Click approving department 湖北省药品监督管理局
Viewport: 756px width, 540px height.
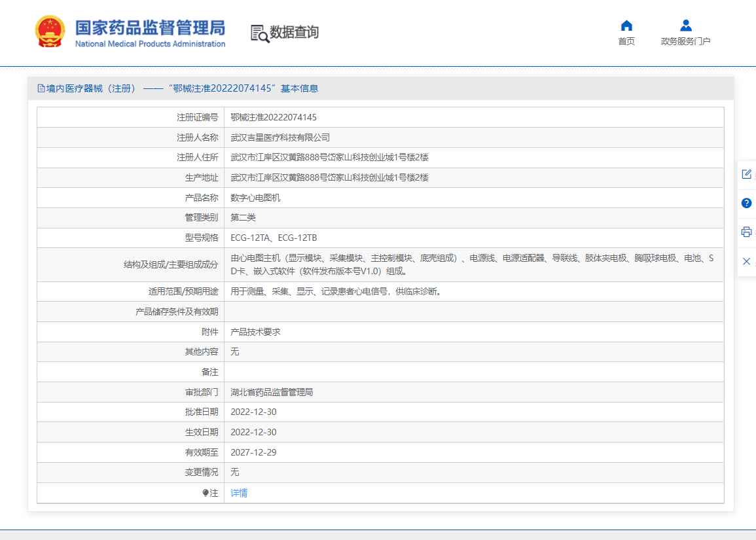pos(272,392)
